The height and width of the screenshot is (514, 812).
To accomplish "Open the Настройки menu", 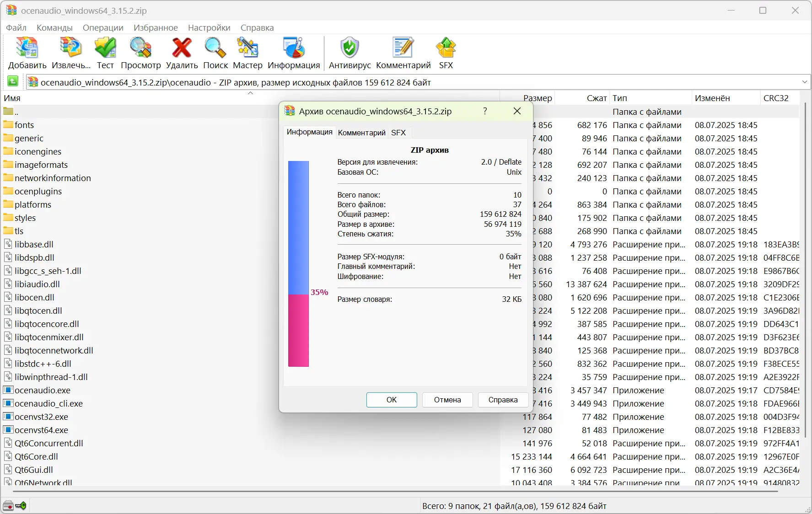I will click(x=209, y=27).
